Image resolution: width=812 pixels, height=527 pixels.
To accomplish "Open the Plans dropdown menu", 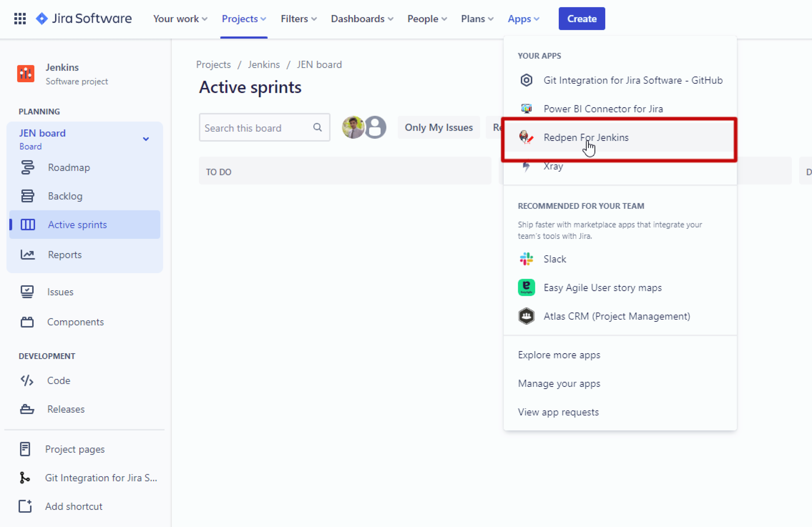I will click(477, 19).
